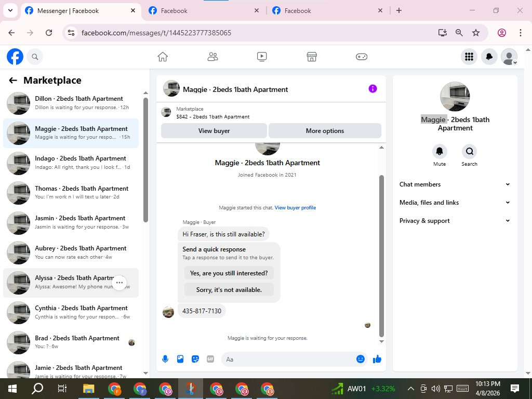This screenshot has width=532, height=399.
Task: Click More options button
Action: [x=325, y=130]
